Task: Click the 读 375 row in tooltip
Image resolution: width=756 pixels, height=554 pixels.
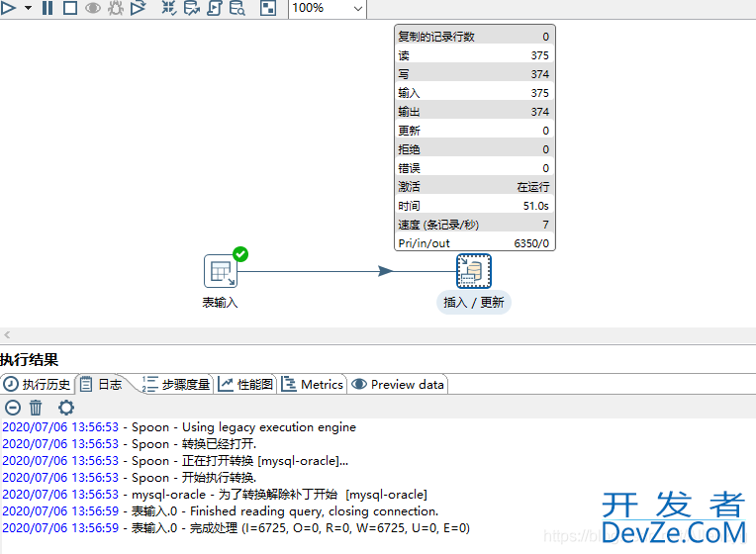Action: point(474,55)
